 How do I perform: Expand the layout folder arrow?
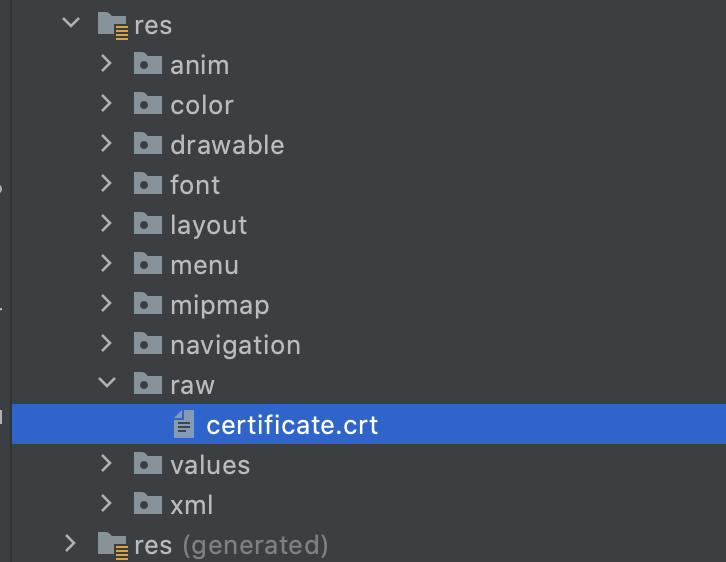tap(106, 224)
